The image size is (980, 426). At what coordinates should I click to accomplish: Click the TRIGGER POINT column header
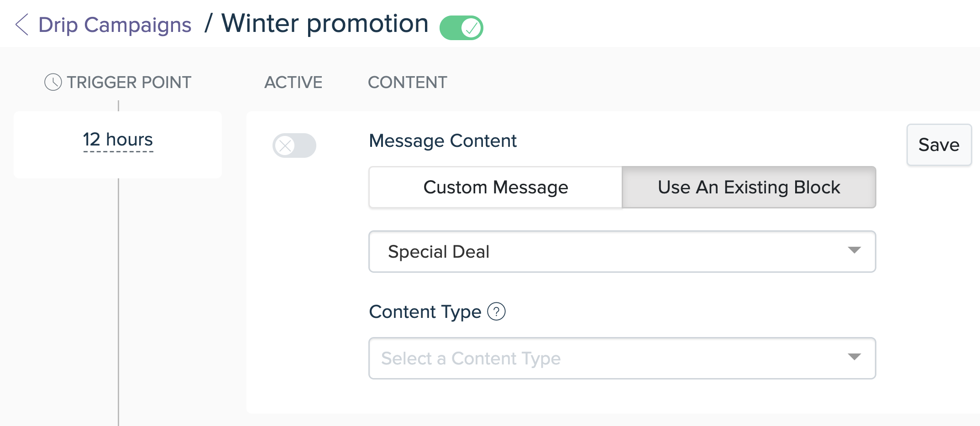[x=129, y=83]
